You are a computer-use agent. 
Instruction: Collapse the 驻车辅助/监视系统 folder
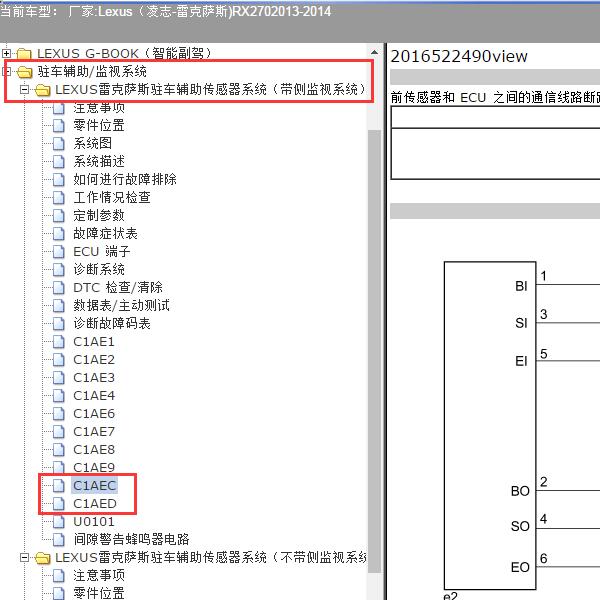tap(7, 71)
